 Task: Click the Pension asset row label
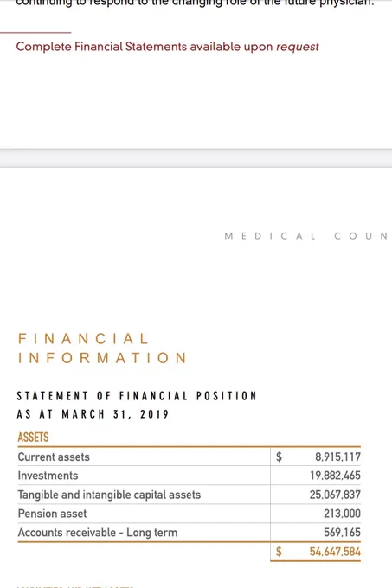[x=52, y=514]
